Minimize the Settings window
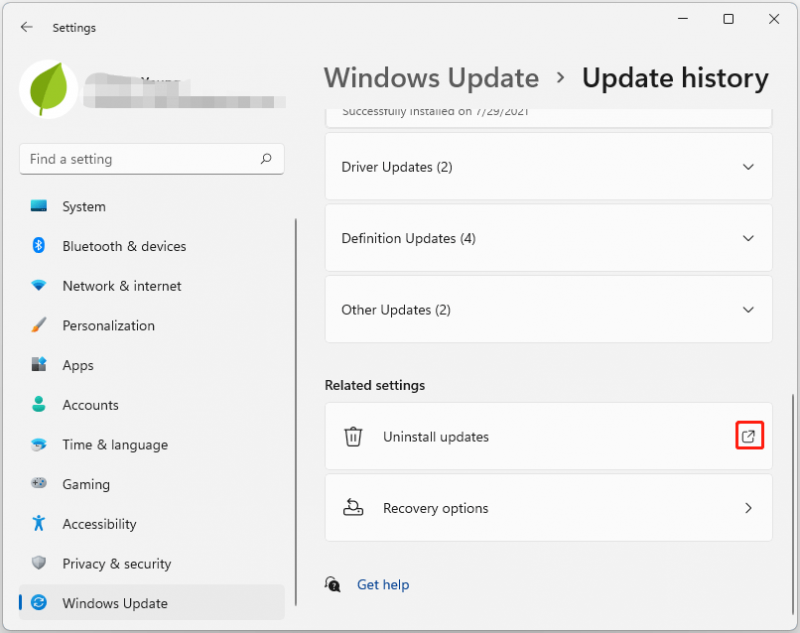This screenshot has width=800, height=633. (x=683, y=19)
